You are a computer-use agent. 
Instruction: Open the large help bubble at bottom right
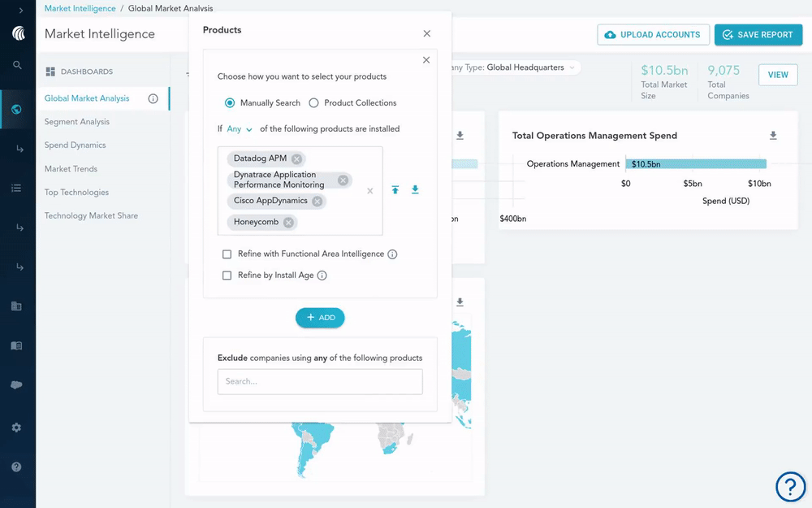(790, 486)
